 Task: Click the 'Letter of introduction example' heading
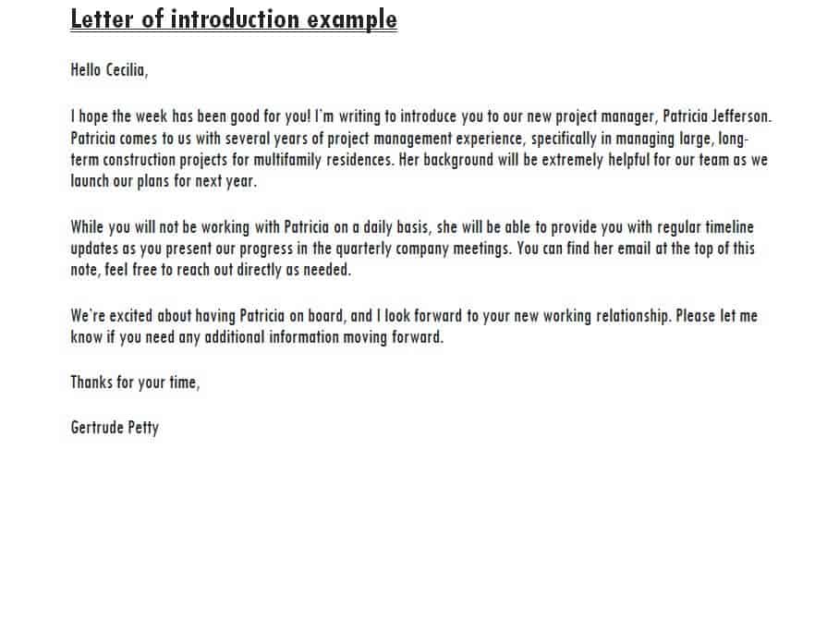pos(233,19)
